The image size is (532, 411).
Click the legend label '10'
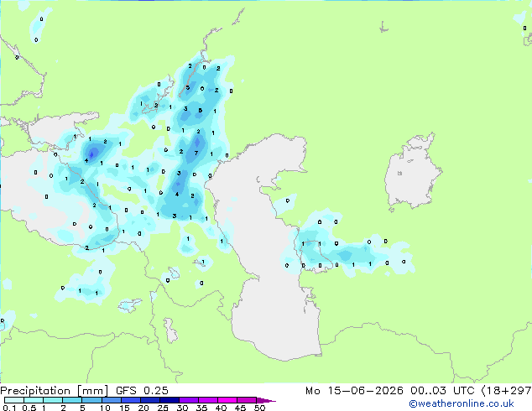[105, 408]
